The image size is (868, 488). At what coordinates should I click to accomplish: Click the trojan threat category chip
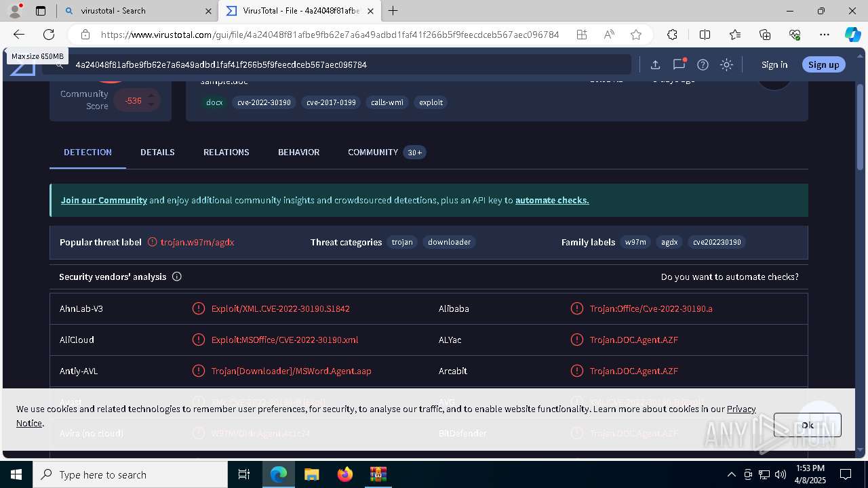(x=402, y=242)
